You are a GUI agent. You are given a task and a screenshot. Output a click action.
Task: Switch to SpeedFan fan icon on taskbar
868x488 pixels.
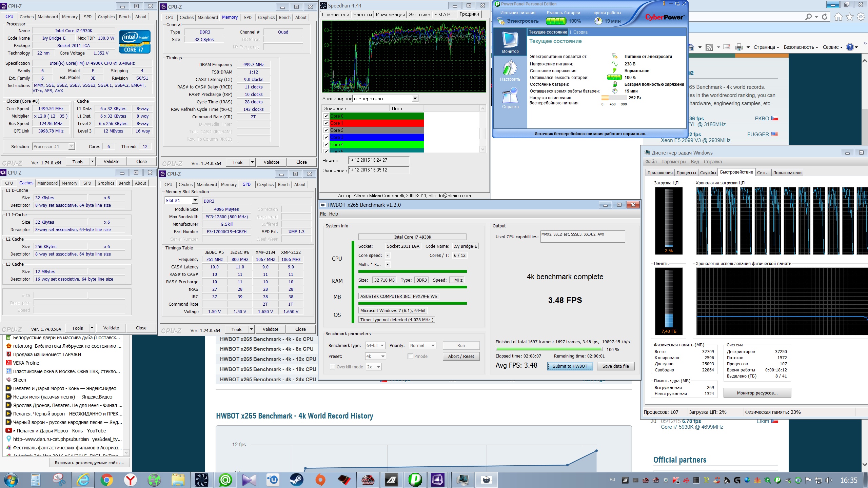tap(201, 480)
